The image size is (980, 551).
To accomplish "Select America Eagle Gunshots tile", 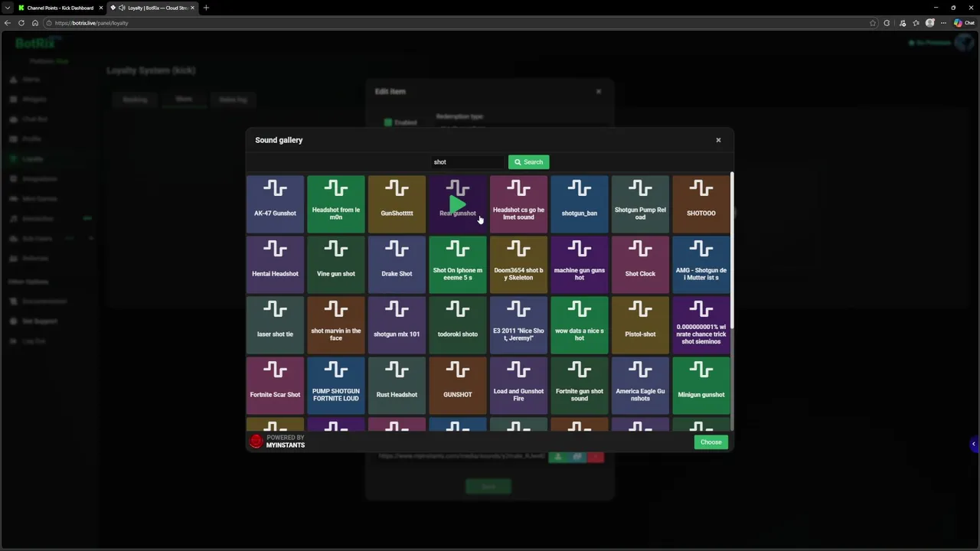I will [640, 386].
